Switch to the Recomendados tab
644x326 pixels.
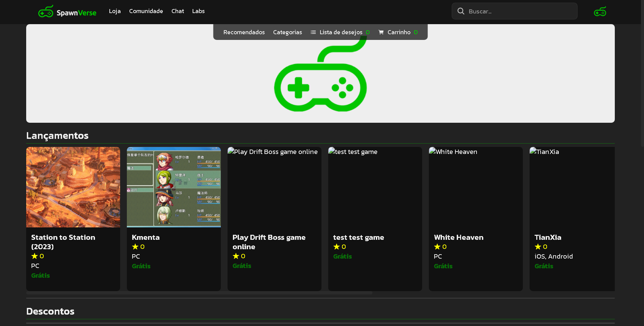[x=244, y=32]
